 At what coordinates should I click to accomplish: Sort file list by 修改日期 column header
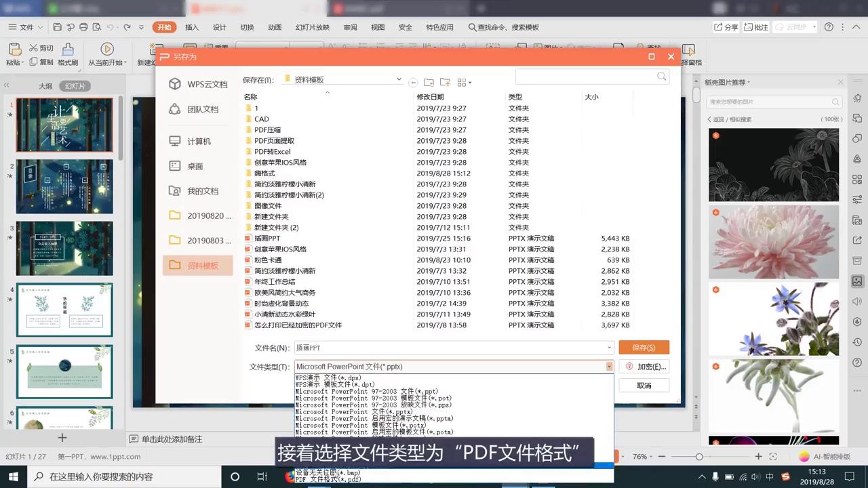point(430,97)
